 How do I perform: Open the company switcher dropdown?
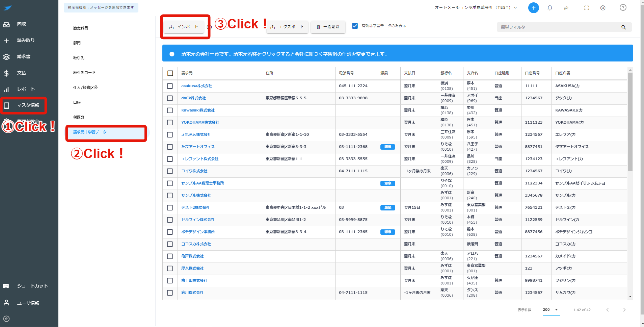(x=476, y=7)
